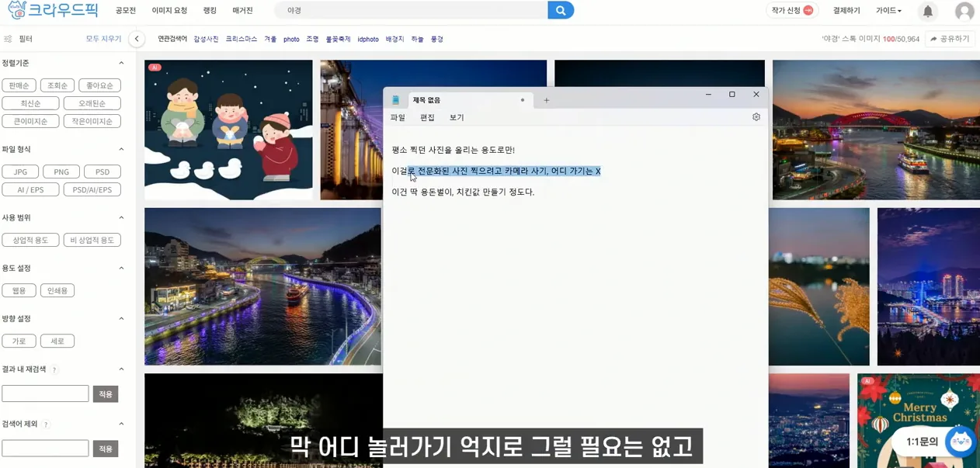Click the related keyword 크리스마스
Screen dimensions: 980x468
click(x=242, y=39)
